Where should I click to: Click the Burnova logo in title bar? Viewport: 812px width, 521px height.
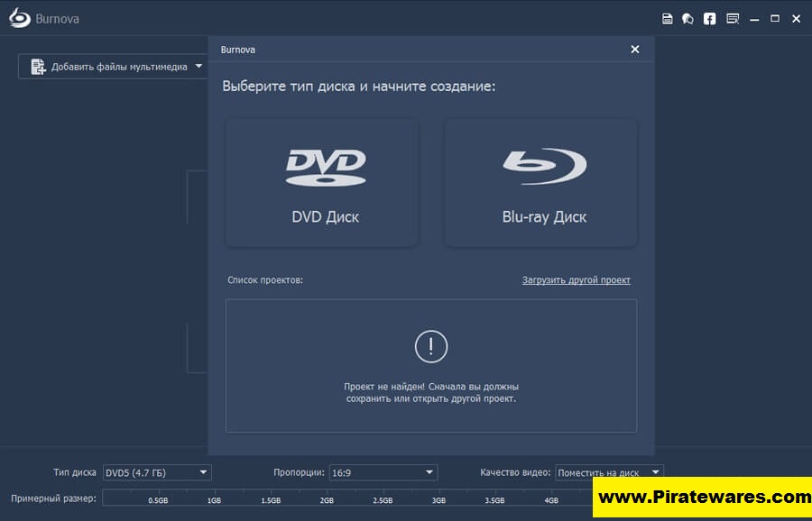[20, 18]
